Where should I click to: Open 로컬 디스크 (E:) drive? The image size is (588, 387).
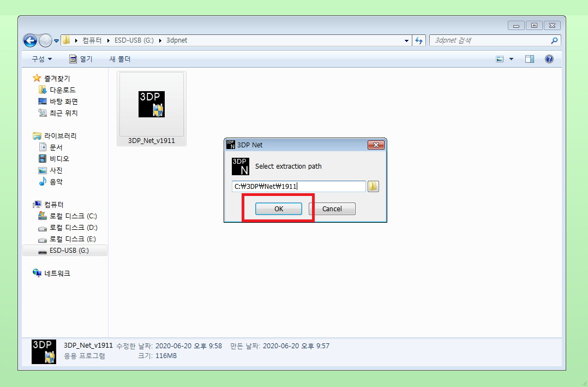coord(73,239)
